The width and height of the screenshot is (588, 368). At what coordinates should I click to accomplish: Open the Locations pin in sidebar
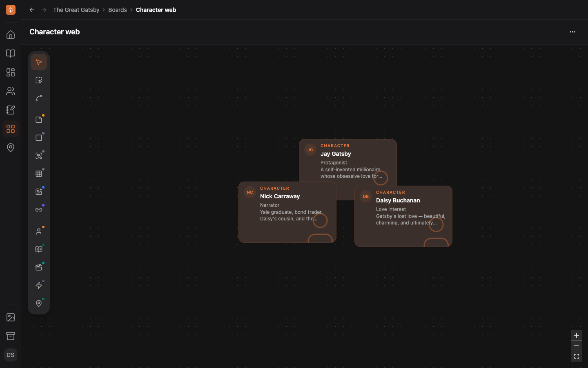pos(11,148)
